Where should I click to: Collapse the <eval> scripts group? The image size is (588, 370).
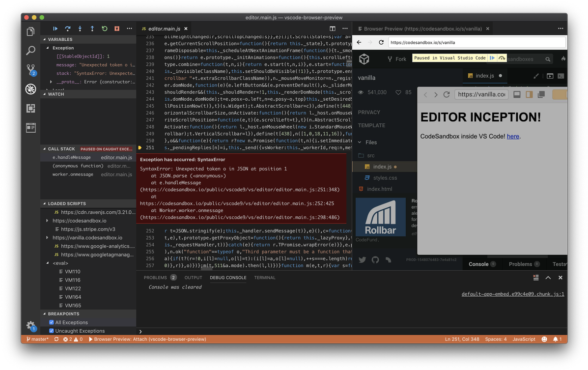47,263
